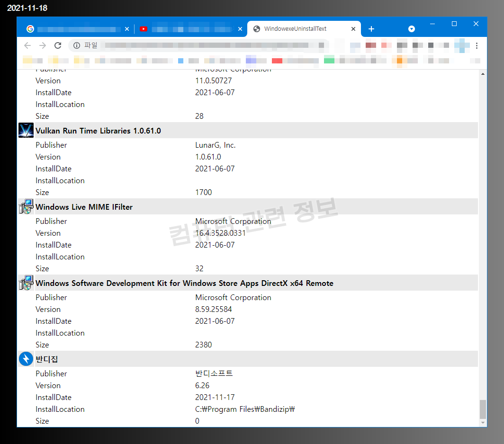Click publisher value LunarG, Inc.
Screen dimensions: 504x444
[216, 145]
